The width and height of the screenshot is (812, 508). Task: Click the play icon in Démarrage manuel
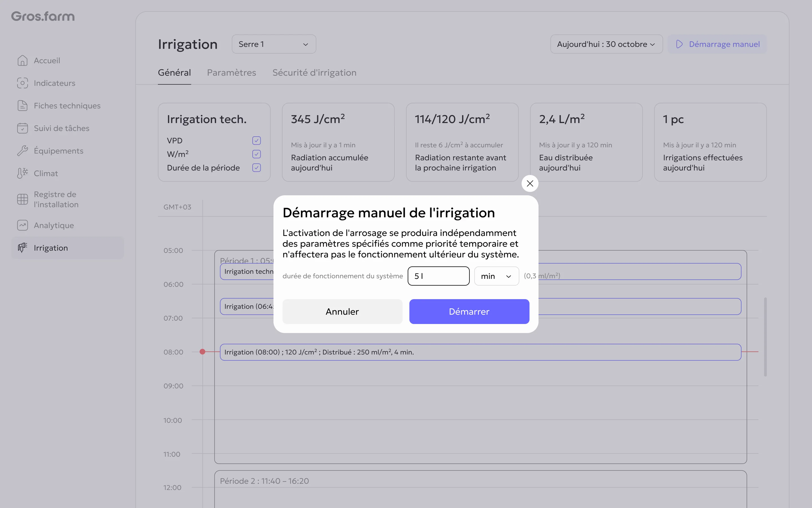coord(679,44)
